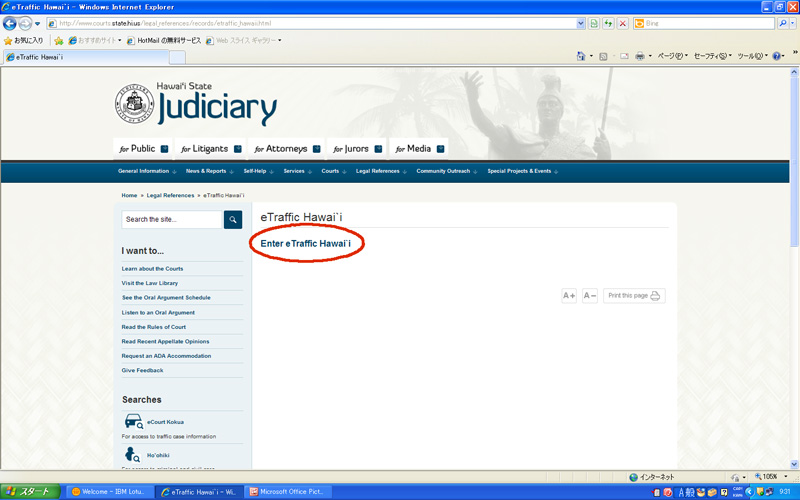Click the Print this page button
This screenshot has height=500, width=800.
tap(634, 295)
